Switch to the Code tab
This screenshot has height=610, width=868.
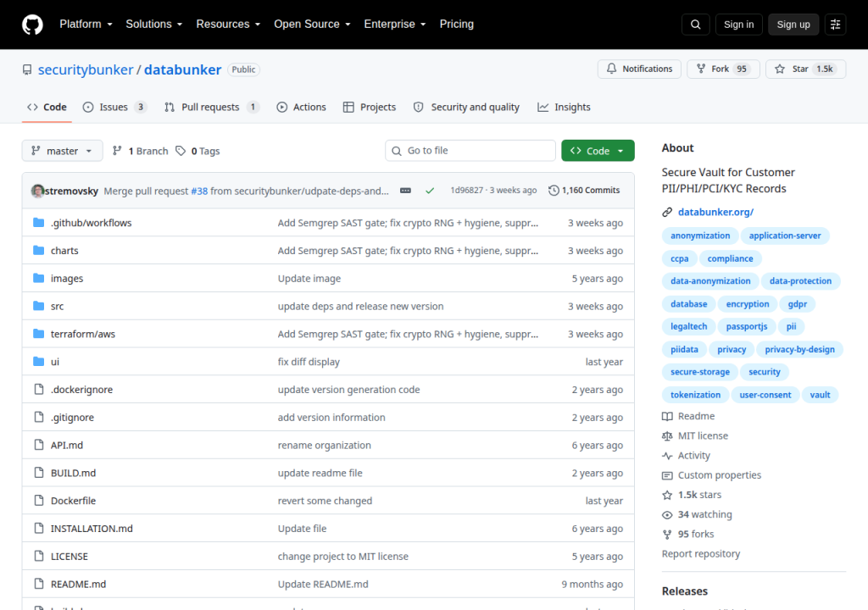[x=47, y=108]
